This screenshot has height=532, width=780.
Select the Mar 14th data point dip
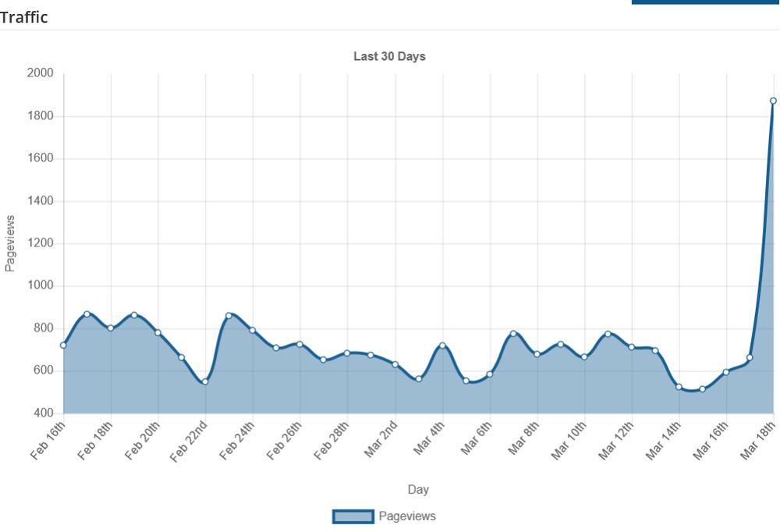pyautogui.click(x=679, y=387)
